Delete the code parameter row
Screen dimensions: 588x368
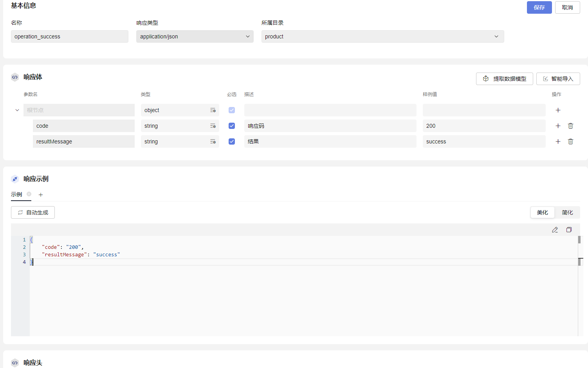(570, 126)
